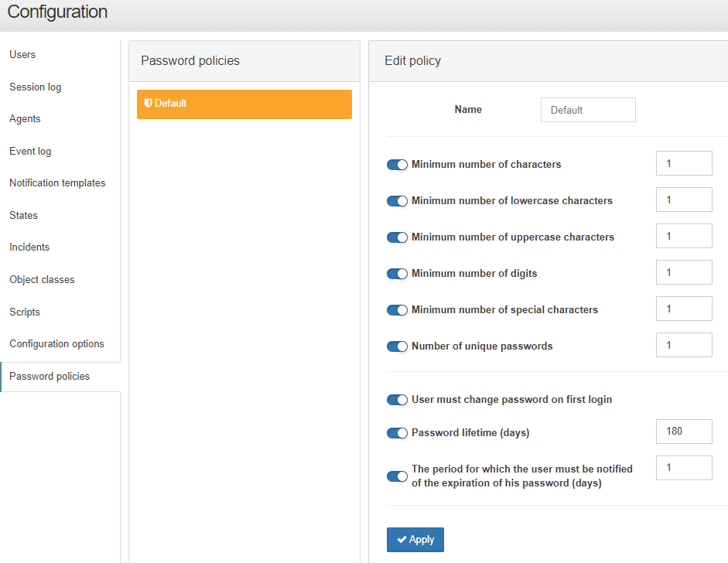Click Minimum lowercase characters value field
This screenshot has height=563, width=728.
click(x=684, y=200)
